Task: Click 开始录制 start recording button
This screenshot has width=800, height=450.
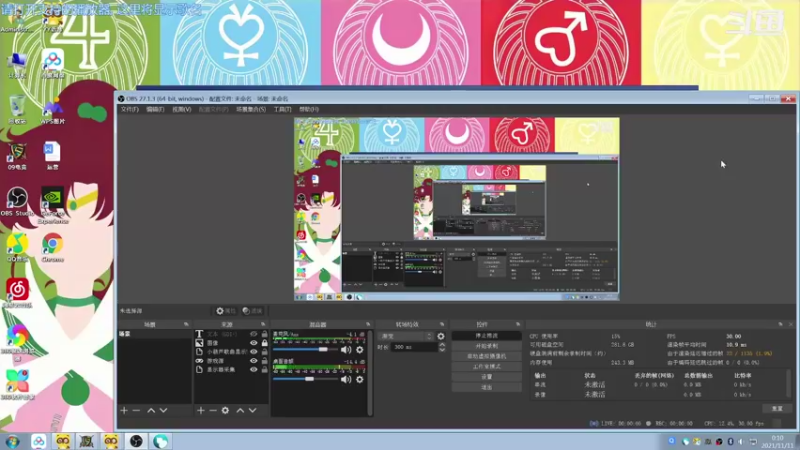Action: pyautogui.click(x=486, y=346)
